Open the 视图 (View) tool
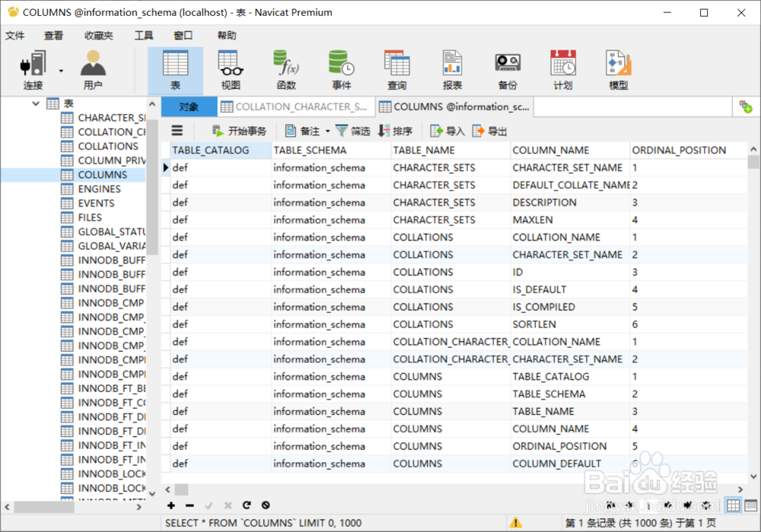 tap(230, 68)
